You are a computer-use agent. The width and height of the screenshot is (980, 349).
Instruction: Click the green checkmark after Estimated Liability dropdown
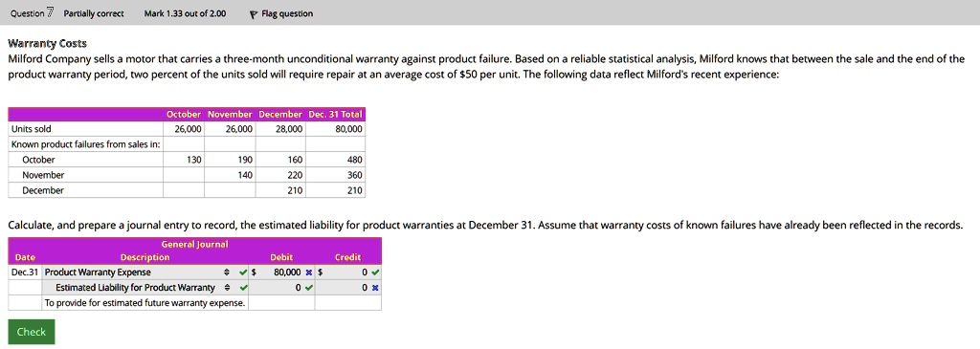tap(243, 288)
